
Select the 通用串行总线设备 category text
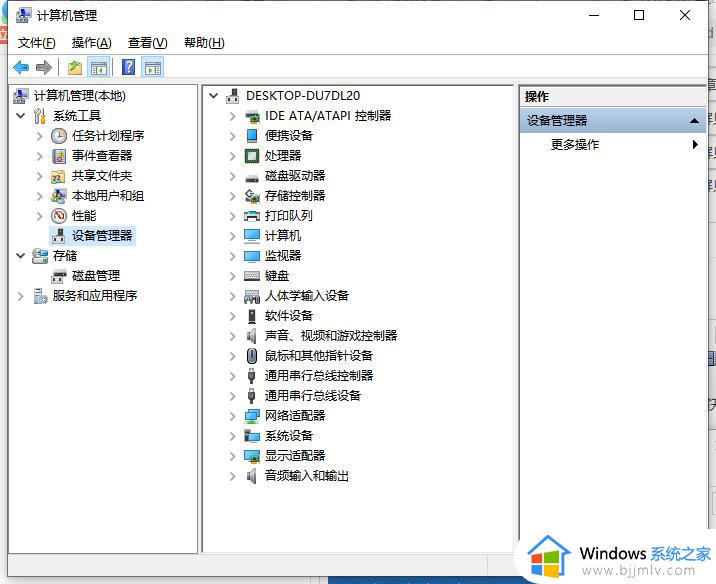click(x=313, y=395)
